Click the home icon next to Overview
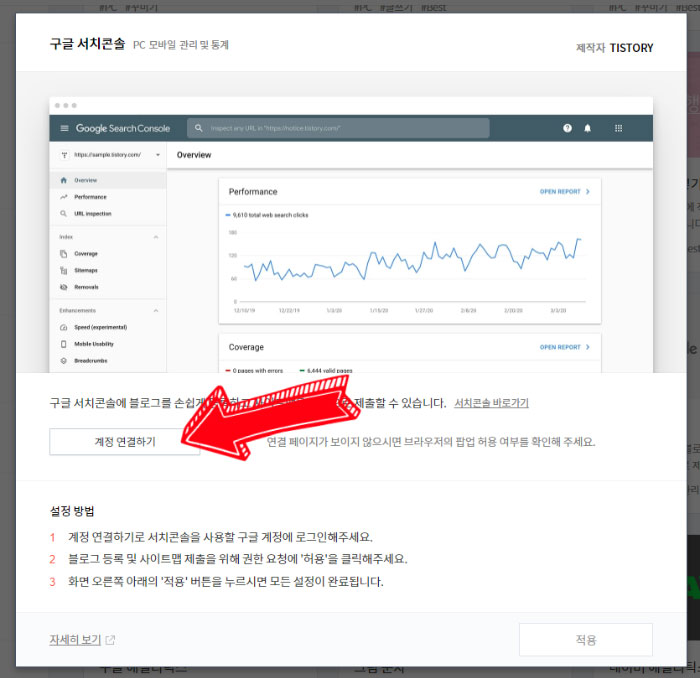700x678 pixels. coord(63,180)
